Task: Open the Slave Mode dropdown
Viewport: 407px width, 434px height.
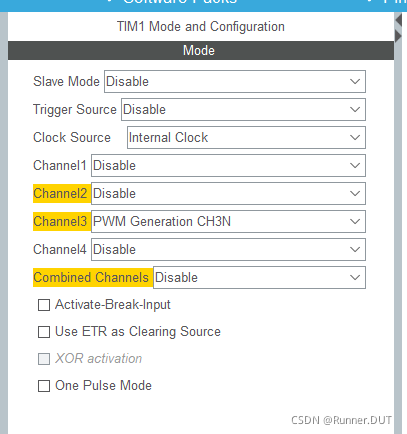Action: 235,81
